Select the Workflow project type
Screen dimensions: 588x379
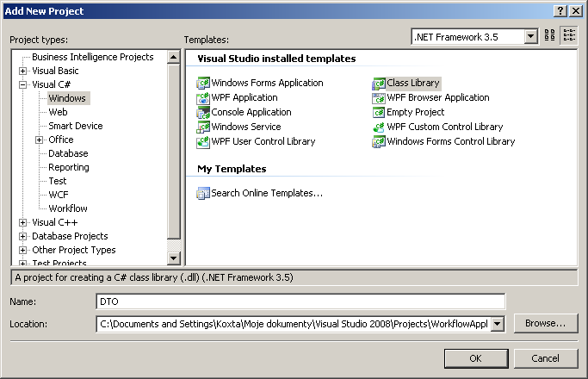tap(68, 208)
